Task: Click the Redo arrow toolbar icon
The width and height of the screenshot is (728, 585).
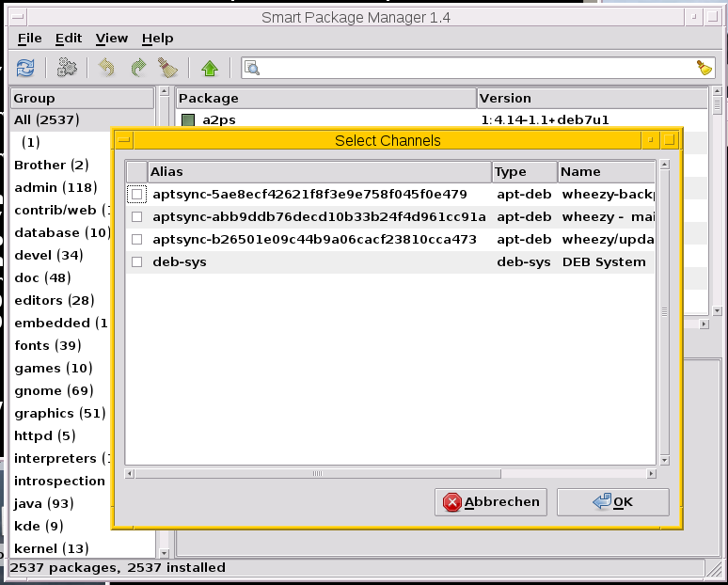Action: click(x=138, y=68)
